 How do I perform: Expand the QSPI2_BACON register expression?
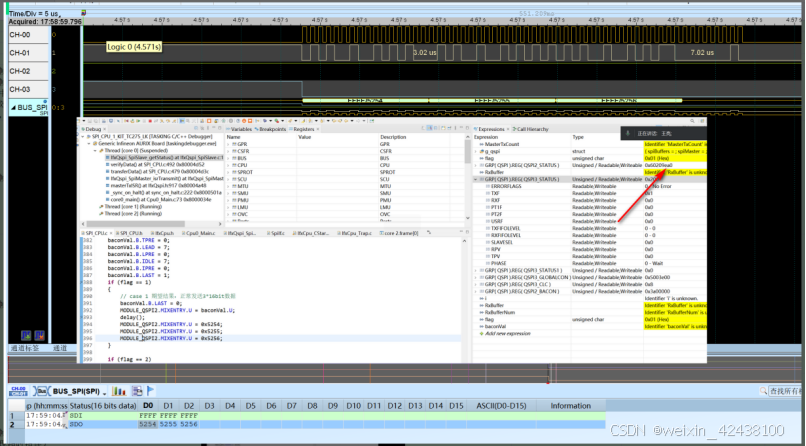tap(476, 291)
